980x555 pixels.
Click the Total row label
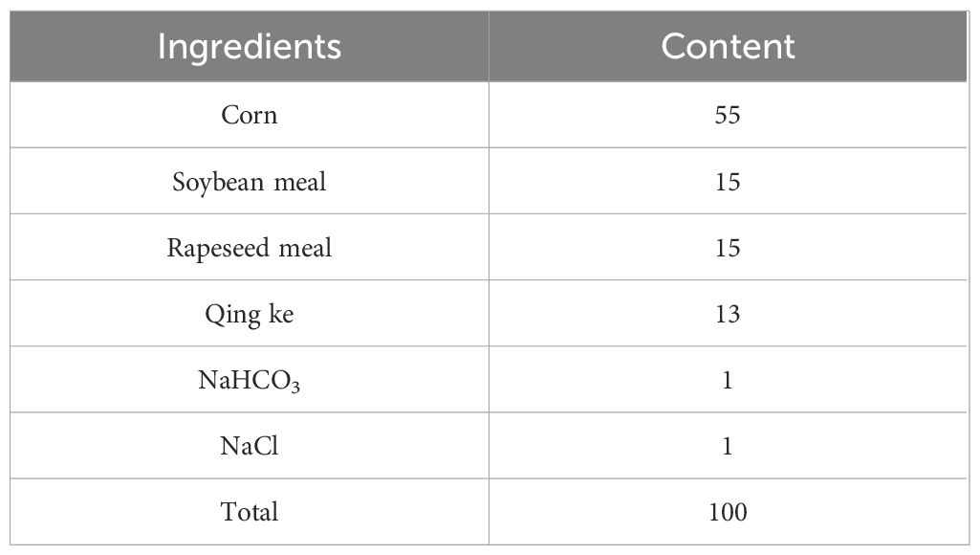pyautogui.click(x=249, y=512)
